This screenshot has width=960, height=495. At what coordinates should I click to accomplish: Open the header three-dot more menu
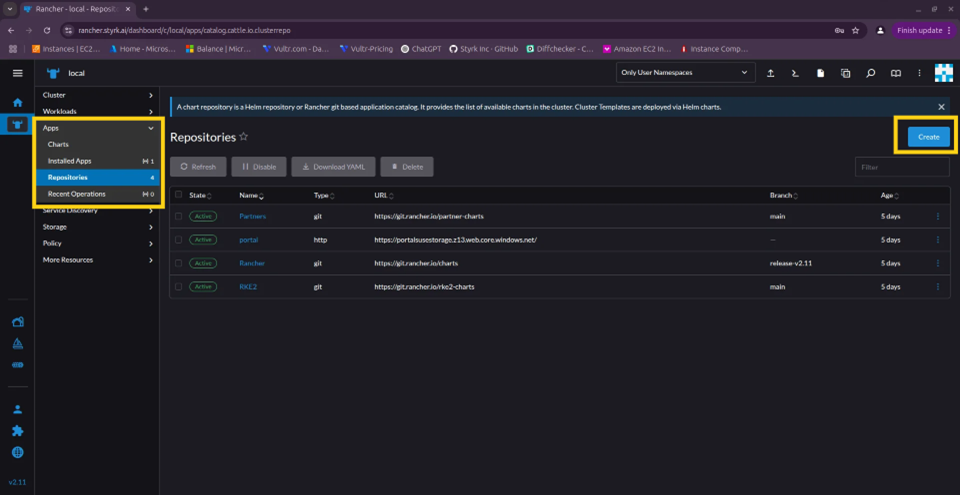click(919, 73)
